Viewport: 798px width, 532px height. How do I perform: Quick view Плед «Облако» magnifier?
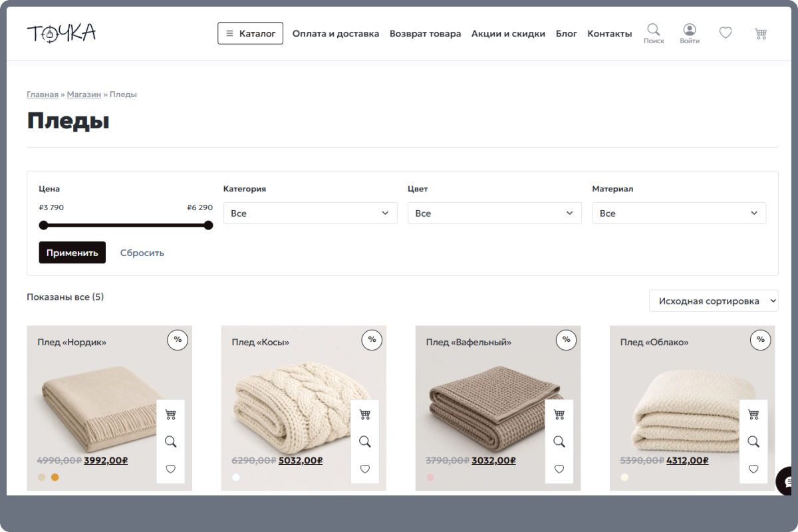[x=753, y=442]
